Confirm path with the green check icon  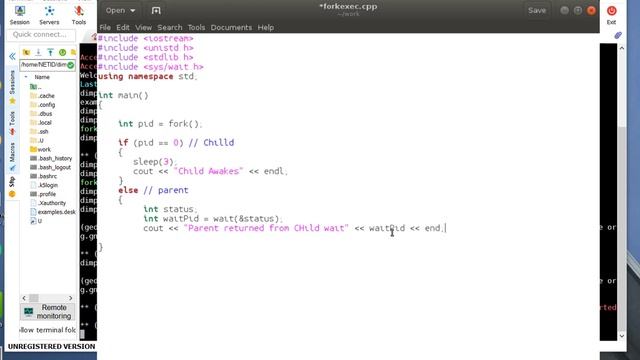[x=71, y=65]
